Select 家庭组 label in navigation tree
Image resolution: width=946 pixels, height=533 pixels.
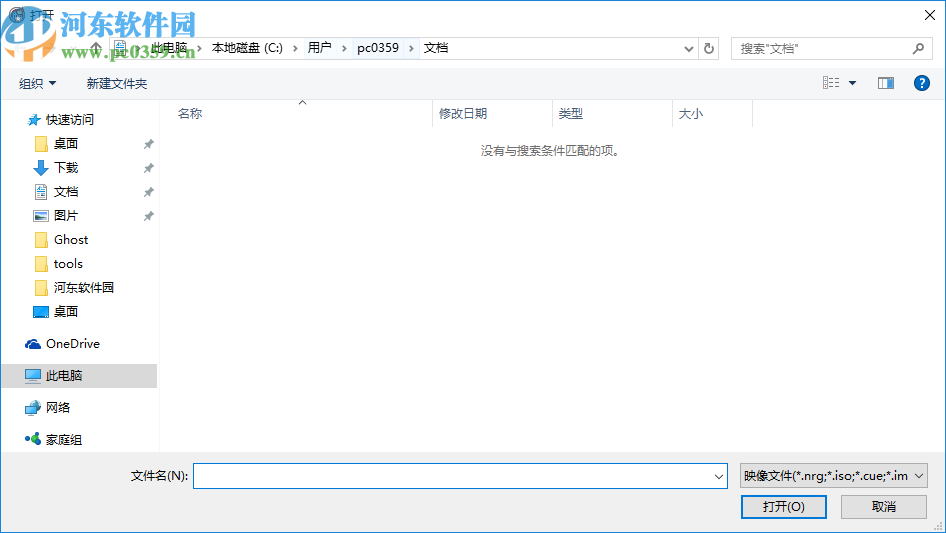(x=64, y=439)
